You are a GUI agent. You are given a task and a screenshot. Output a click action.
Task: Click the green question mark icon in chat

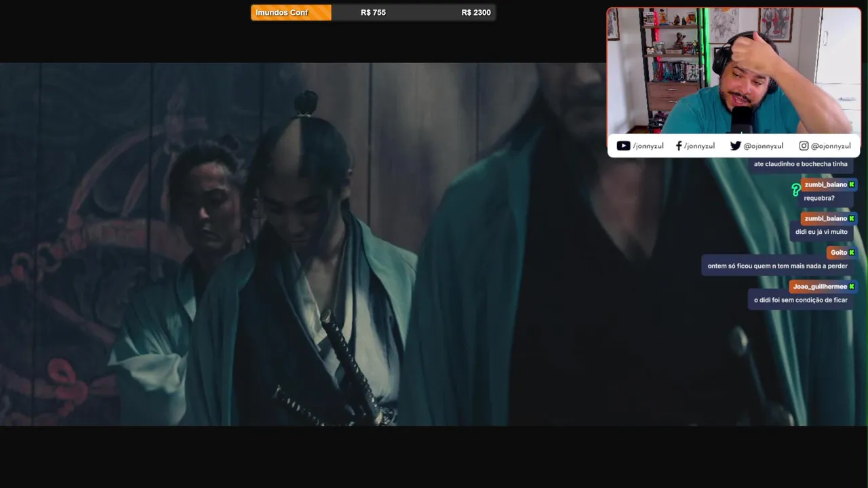coord(795,190)
